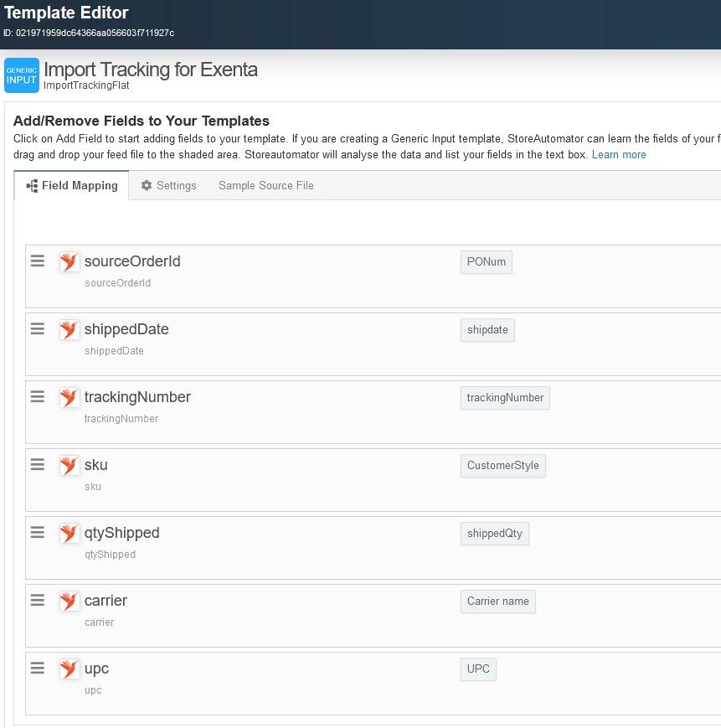
Task: Click the qtyShipped red field icon
Action: click(x=69, y=533)
